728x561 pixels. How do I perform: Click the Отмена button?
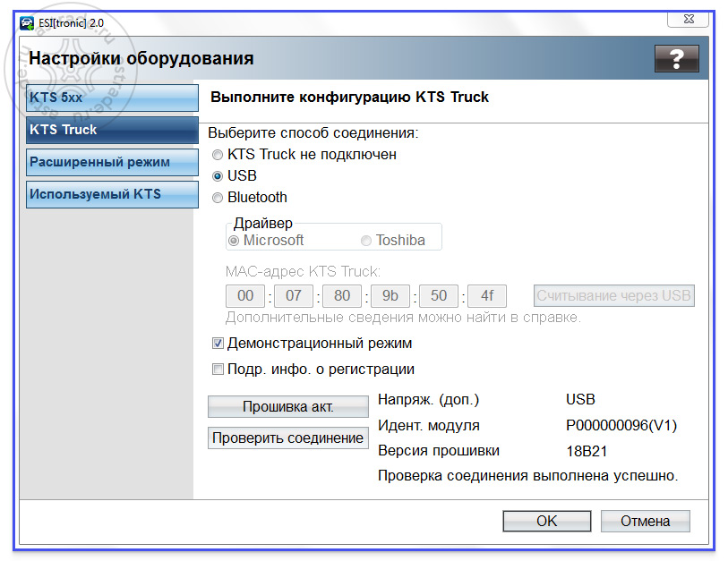646,521
